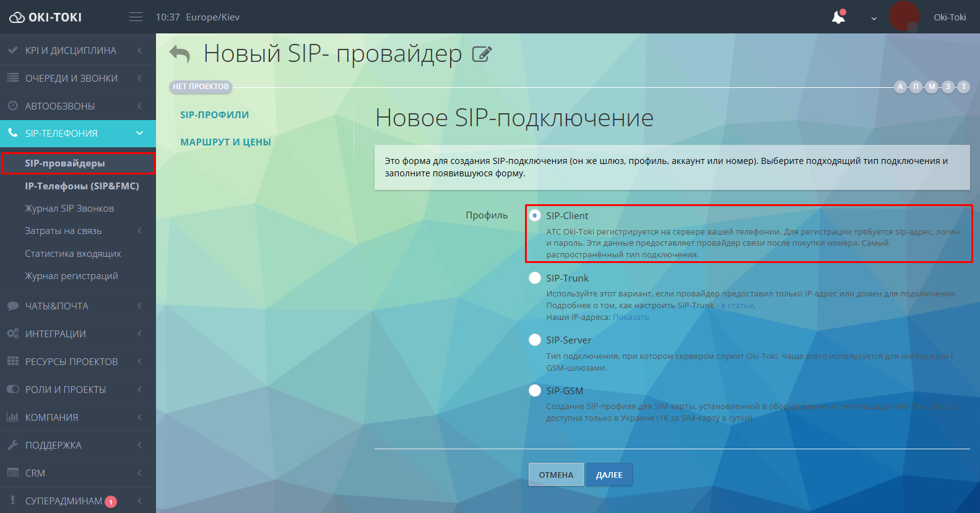Click the Новый SIP- провайдер title
The height and width of the screenshot is (513, 980).
(332, 54)
